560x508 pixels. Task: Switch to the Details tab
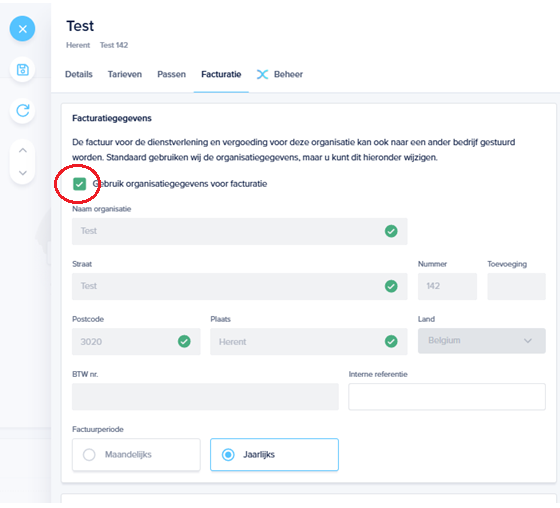click(x=79, y=74)
